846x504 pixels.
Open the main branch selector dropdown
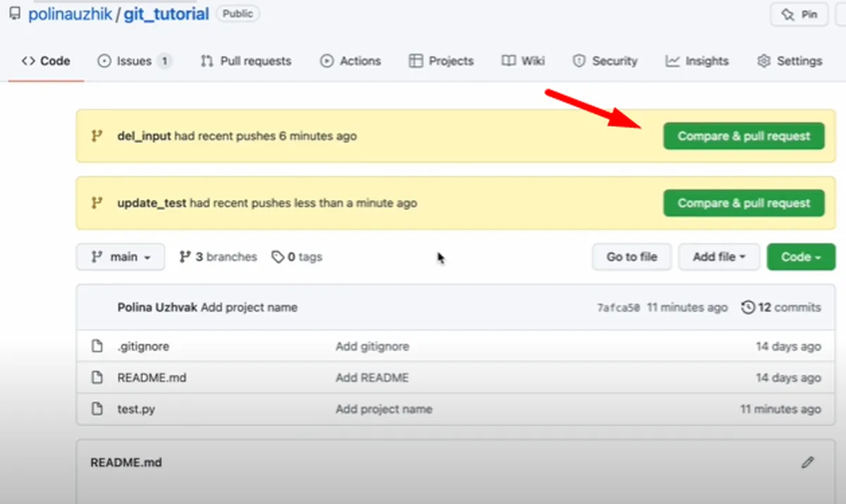121,257
